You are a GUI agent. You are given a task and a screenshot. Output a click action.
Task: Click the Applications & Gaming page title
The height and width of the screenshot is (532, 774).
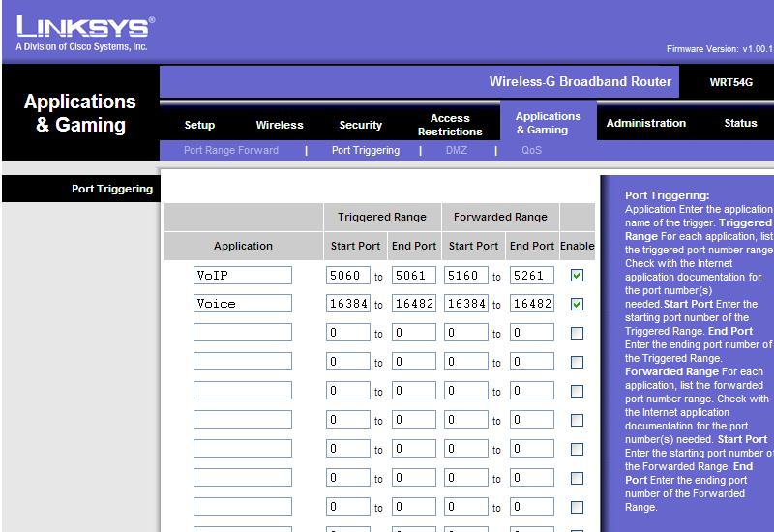[80, 113]
